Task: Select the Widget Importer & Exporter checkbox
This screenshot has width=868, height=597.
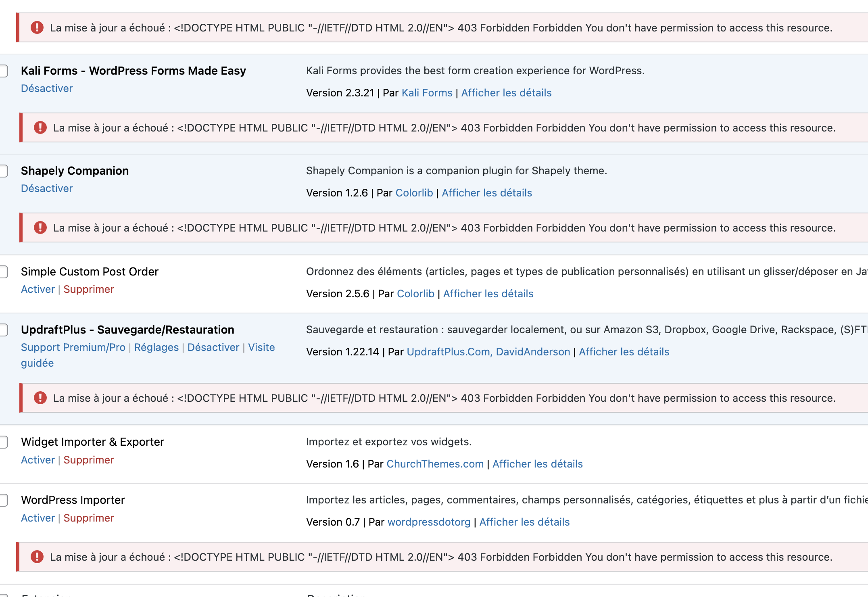Action: coord(3,442)
